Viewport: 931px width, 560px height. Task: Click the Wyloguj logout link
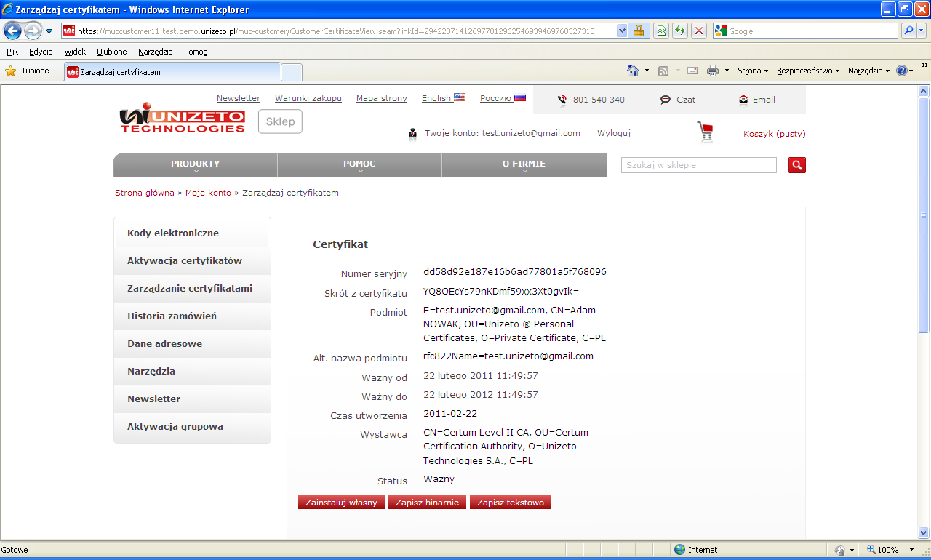point(614,133)
